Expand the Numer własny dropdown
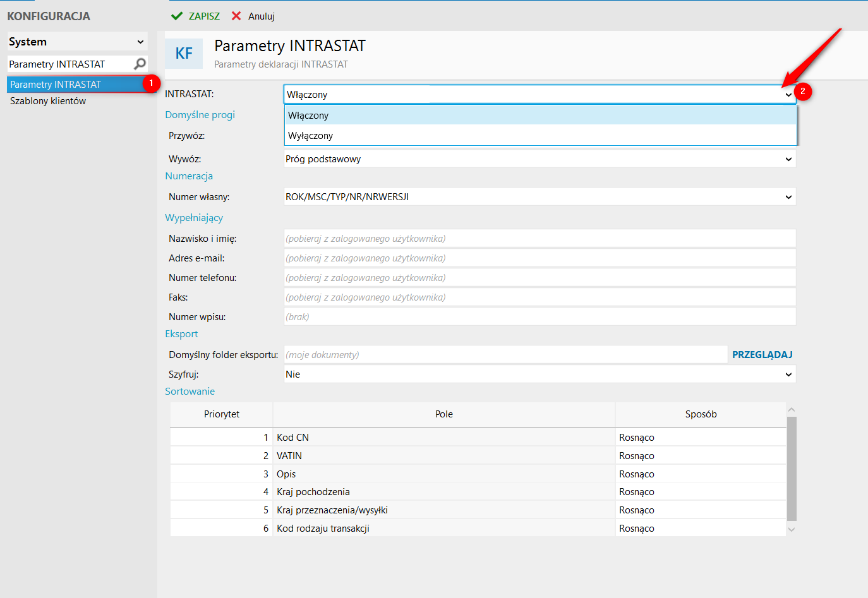The width and height of the screenshot is (868, 598). [x=788, y=197]
